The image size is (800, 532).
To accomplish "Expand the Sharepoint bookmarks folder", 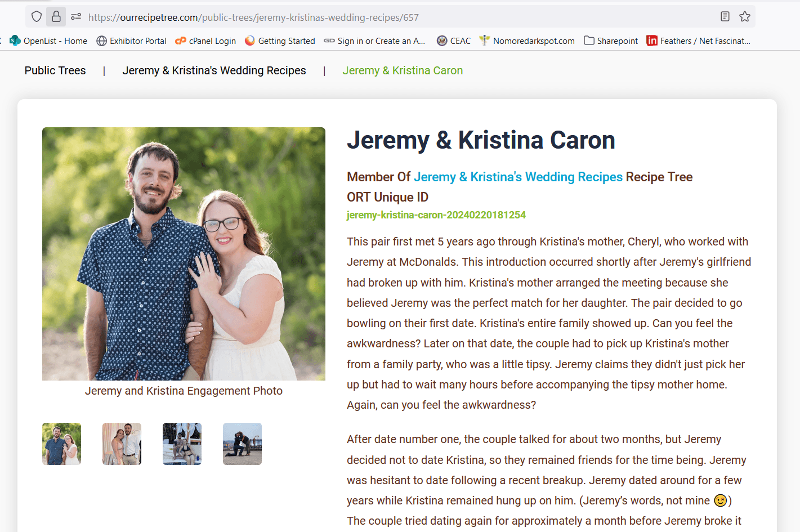I will pyautogui.click(x=611, y=41).
